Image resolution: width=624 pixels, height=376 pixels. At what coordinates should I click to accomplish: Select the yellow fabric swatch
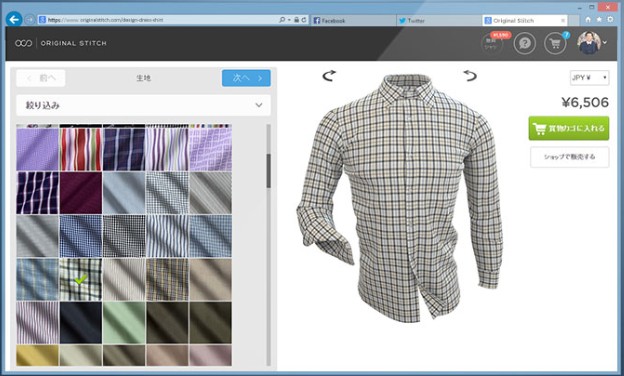tap(37, 355)
